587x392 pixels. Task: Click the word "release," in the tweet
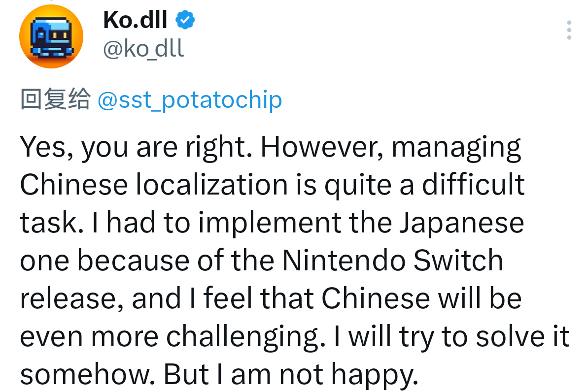[x=72, y=298]
